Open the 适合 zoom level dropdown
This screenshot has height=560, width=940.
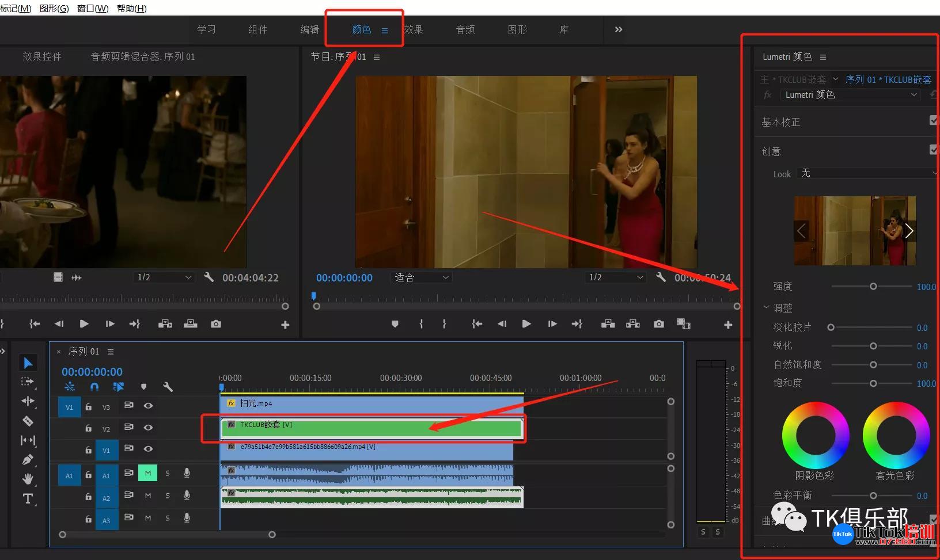click(421, 277)
